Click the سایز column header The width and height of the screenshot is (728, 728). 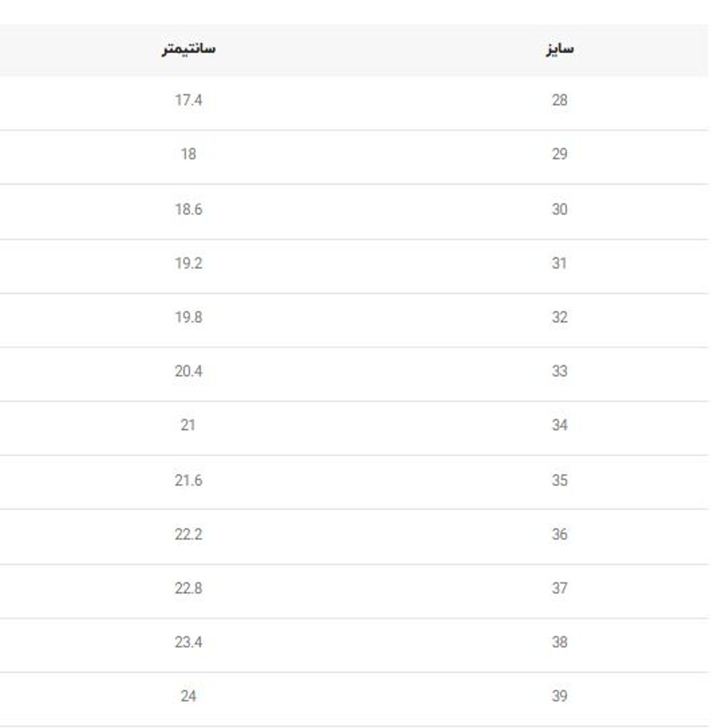point(560,50)
